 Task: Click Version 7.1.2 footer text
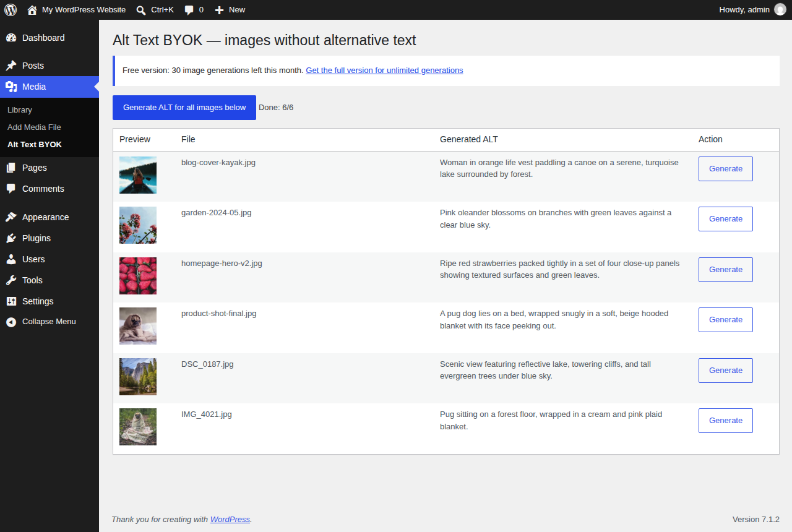[x=756, y=520]
